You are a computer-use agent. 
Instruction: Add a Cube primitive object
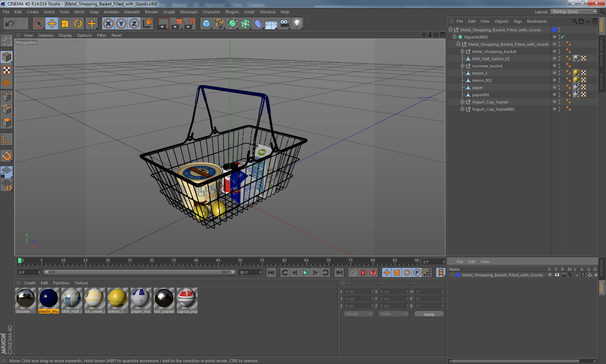pos(206,24)
